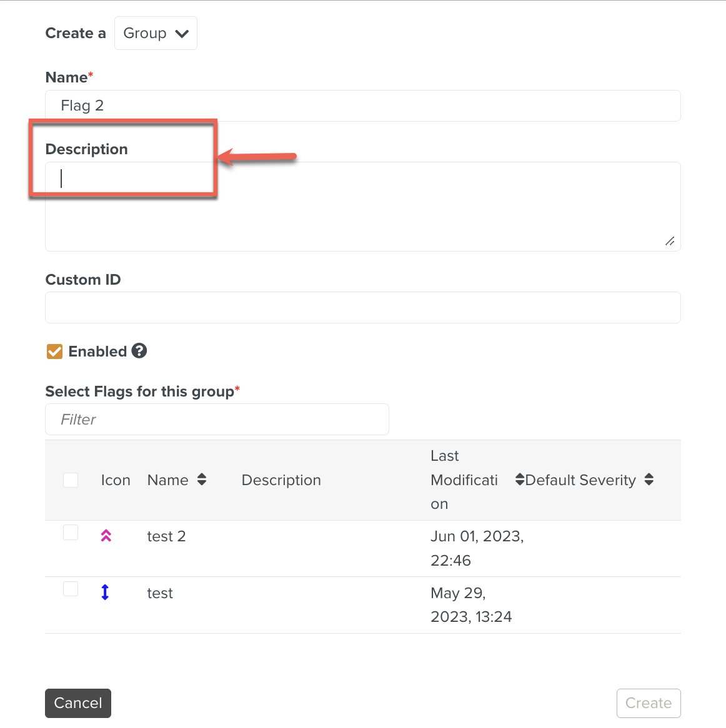Click the Last Modification sort arrows
The width and height of the screenshot is (726, 728).
[x=519, y=480]
